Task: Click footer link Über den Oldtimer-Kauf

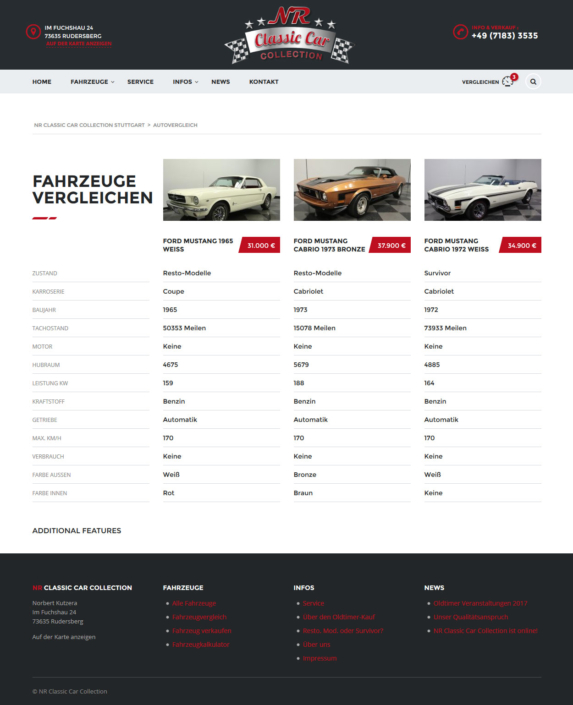Action: pos(339,617)
